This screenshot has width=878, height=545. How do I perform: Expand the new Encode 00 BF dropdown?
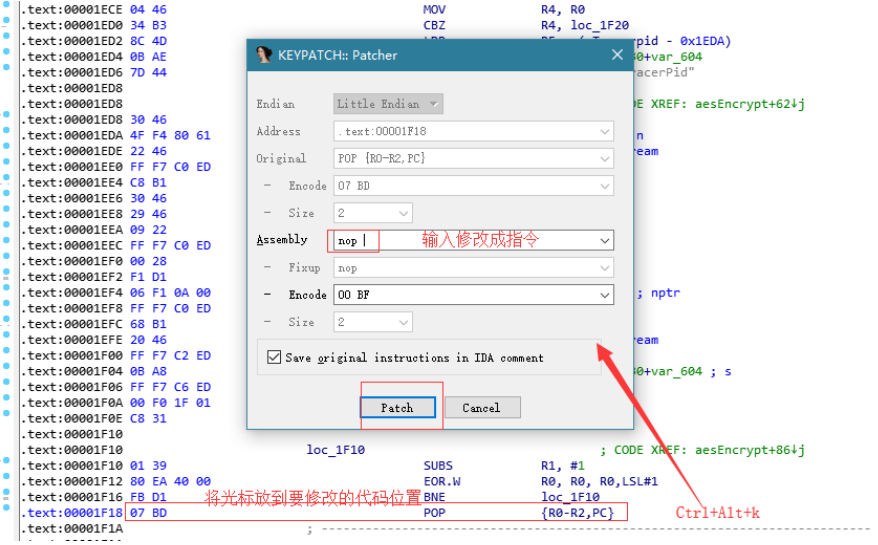tap(604, 295)
